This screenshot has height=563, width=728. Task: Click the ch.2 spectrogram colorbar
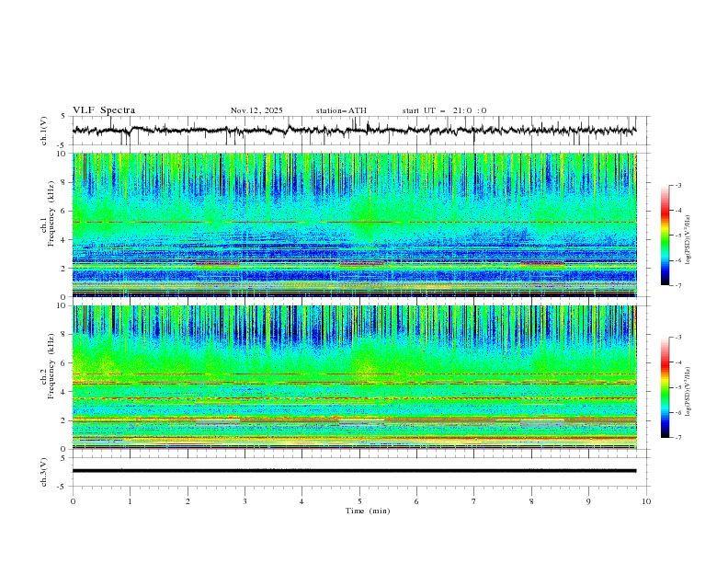tap(665, 387)
